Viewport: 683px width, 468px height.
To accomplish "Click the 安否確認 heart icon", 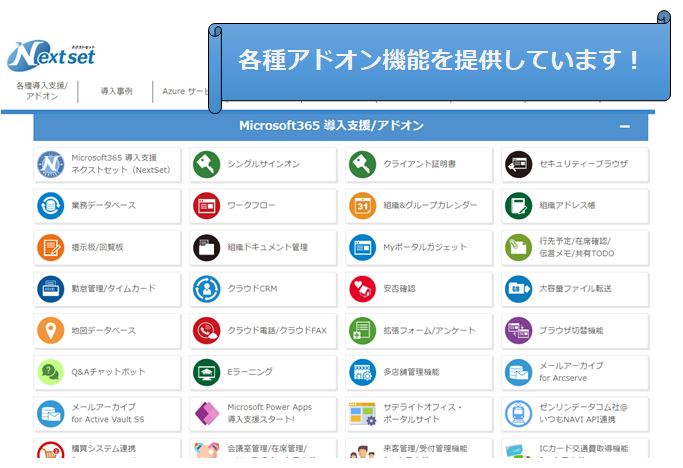I will [362, 289].
